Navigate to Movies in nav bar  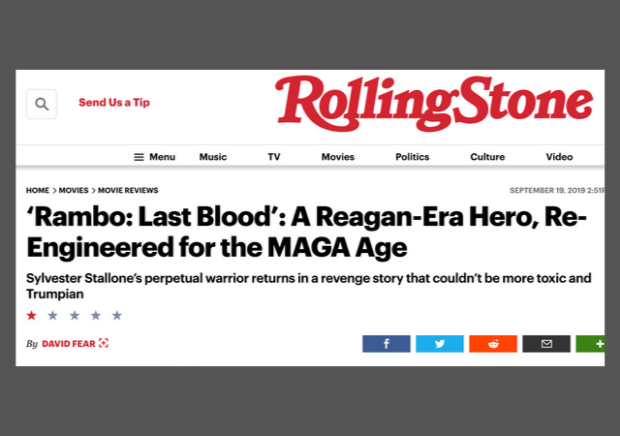tap(338, 157)
